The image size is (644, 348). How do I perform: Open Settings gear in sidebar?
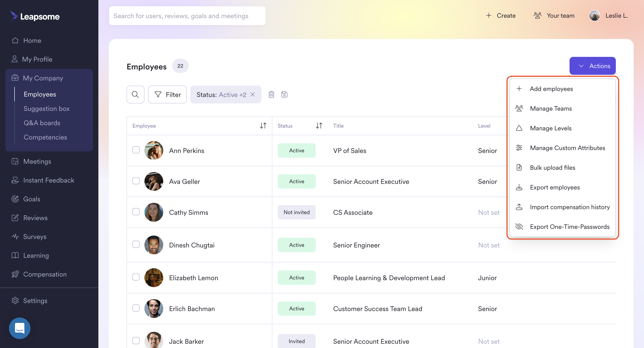(35, 301)
